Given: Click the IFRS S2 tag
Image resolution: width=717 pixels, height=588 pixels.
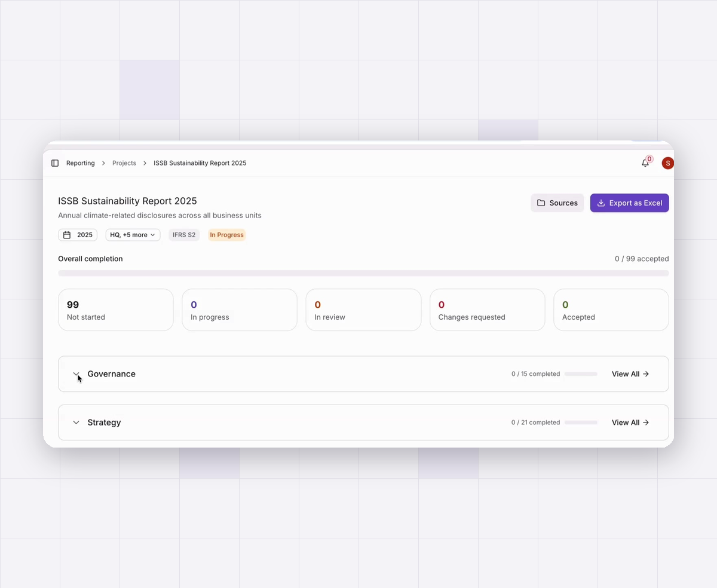Looking at the screenshot, I should [x=184, y=235].
